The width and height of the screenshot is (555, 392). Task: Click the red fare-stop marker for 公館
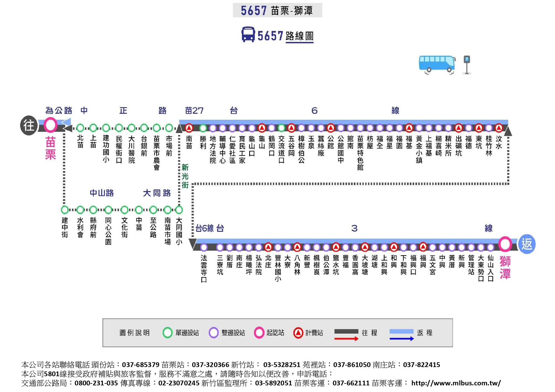click(x=331, y=128)
